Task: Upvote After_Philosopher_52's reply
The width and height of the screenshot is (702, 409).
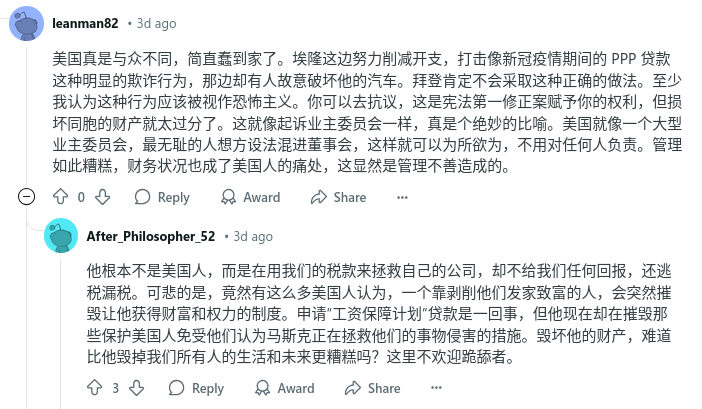Action: pyautogui.click(x=94, y=388)
